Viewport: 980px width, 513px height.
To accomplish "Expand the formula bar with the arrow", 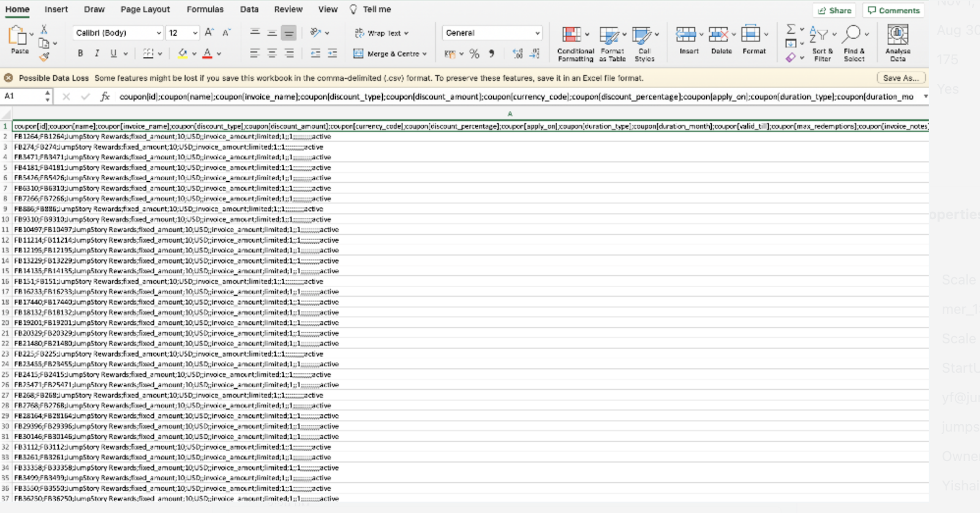I will [x=925, y=97].
